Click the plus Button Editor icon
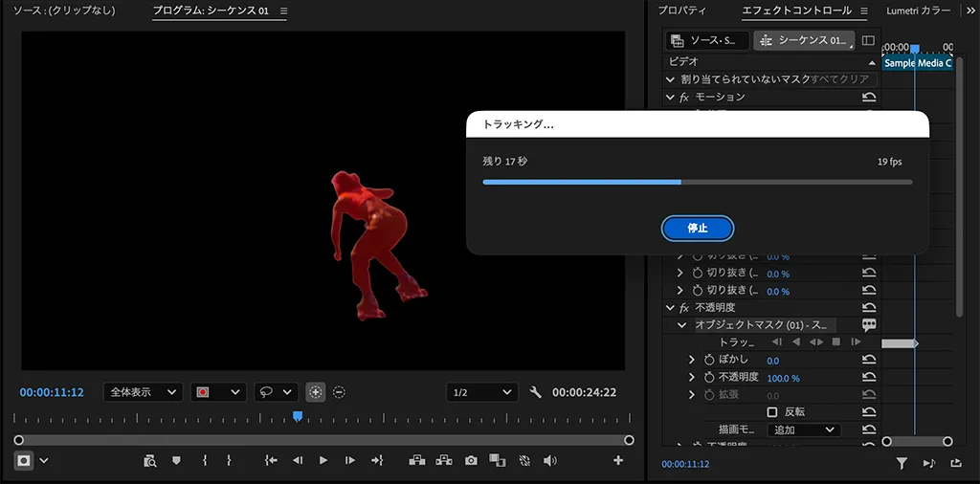980x484 pixels. [x=618, y=460]
